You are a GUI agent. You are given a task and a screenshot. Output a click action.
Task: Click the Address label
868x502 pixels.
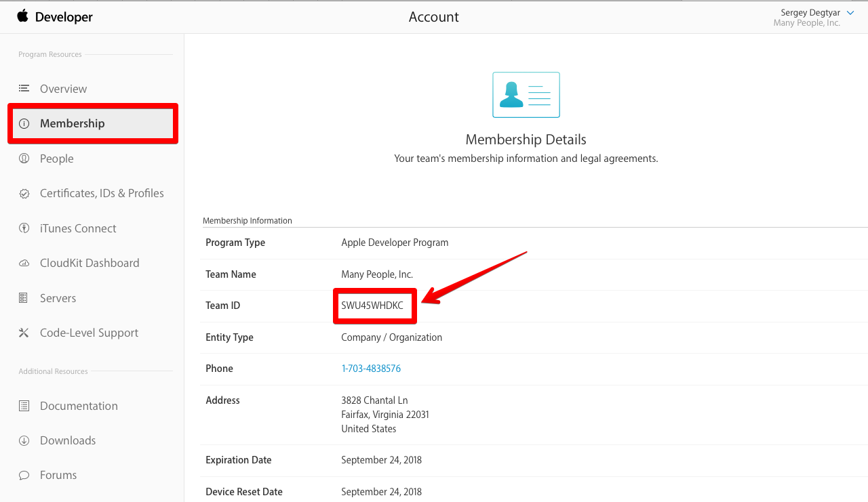(x=223, y=400)
